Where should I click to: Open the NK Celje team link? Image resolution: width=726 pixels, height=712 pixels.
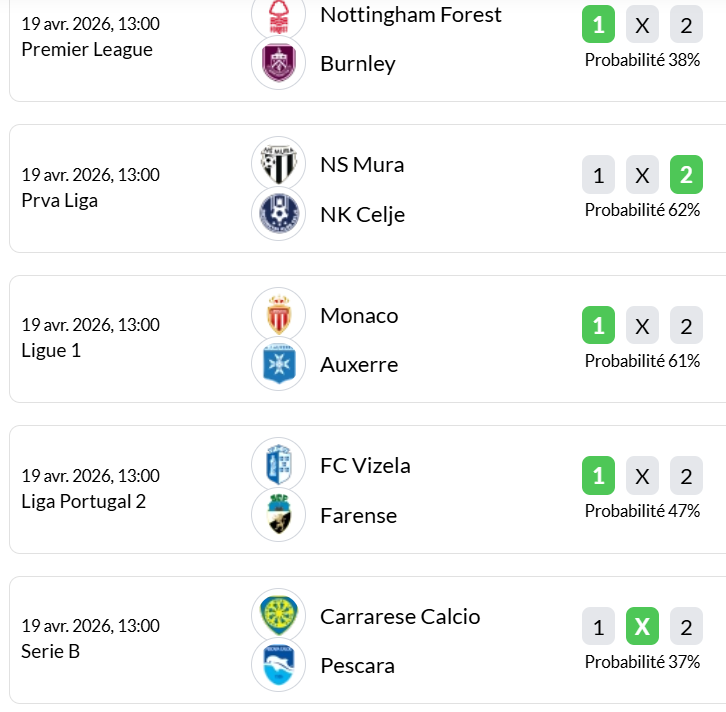(362, 214)
